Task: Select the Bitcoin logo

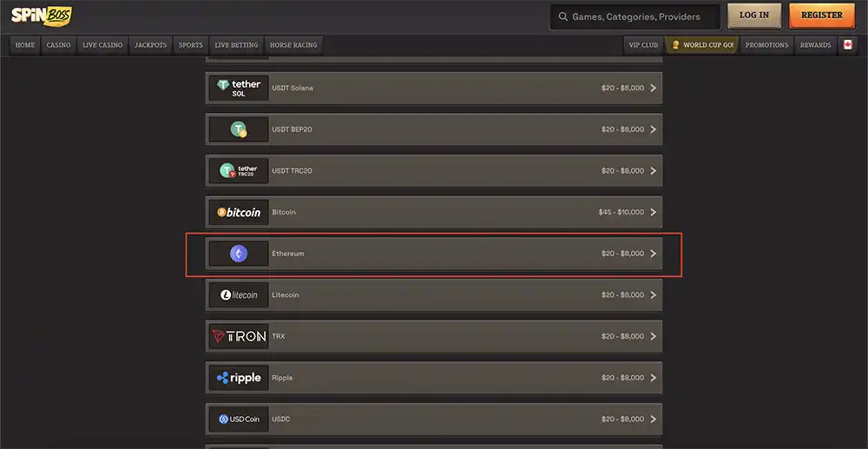Action: tap(239, 212)
